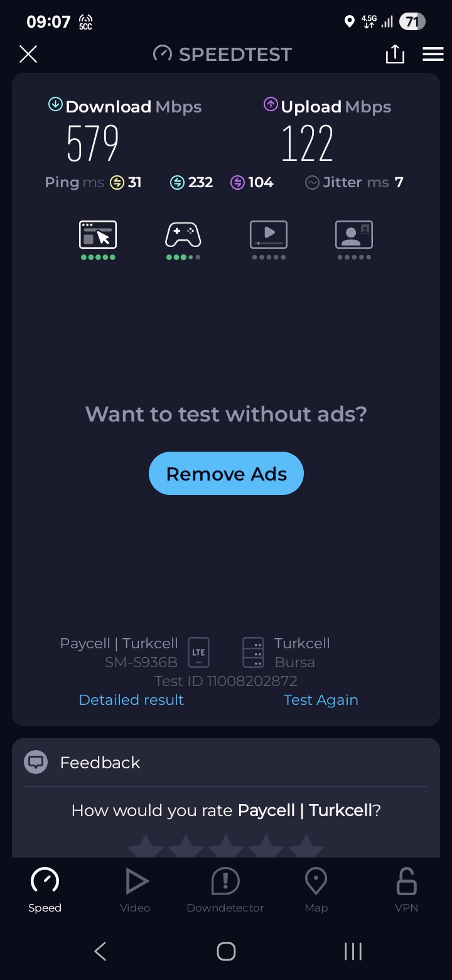The width and height of the screenshot is (452, 980).
Task: Open the Detailed result link
Action: click(x=131, y=700)
